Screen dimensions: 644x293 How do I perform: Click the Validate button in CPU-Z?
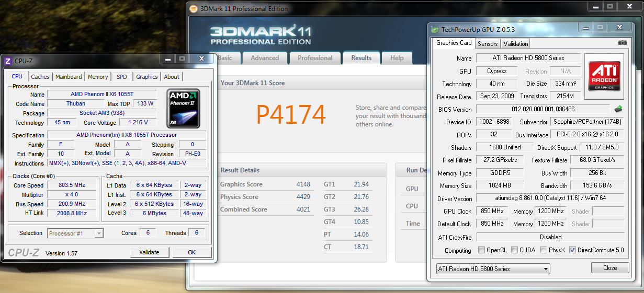(x=149, y=252)
